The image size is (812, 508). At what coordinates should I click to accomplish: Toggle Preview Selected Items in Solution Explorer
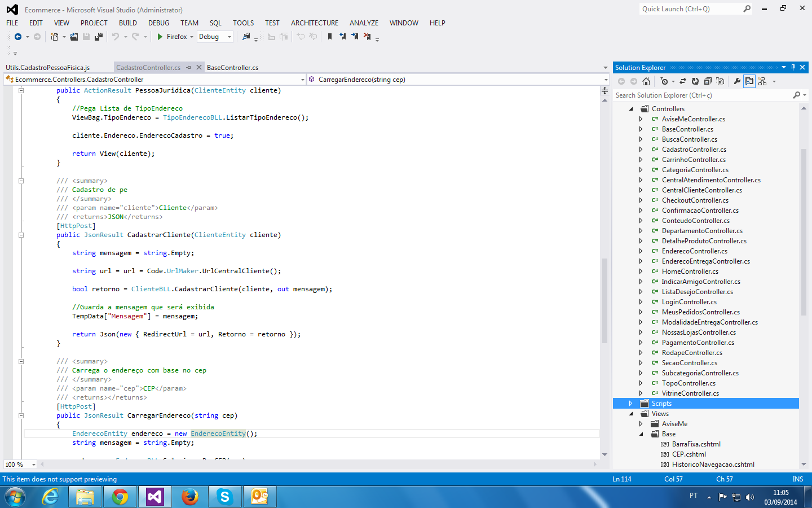click(749, 81)
